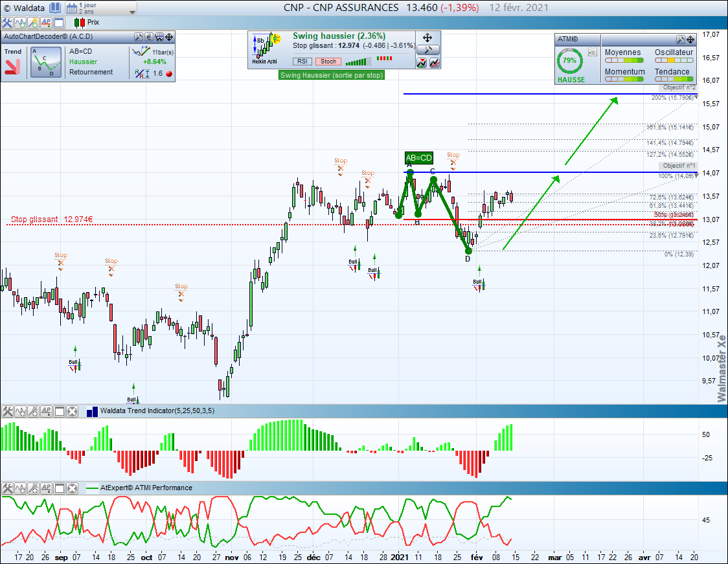The image size is (728, 564).
Task: Close the Waldata Trend Indicator panel
Action: coord(72,411)
